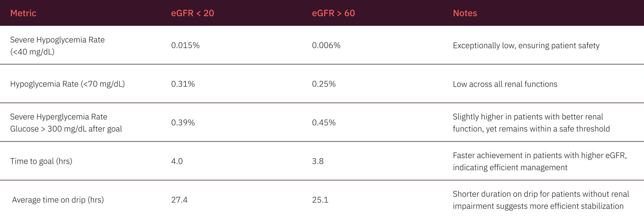Click the 3.8 time to goal value
Viewport: 644px width, 219px height.
click(318, 161)
